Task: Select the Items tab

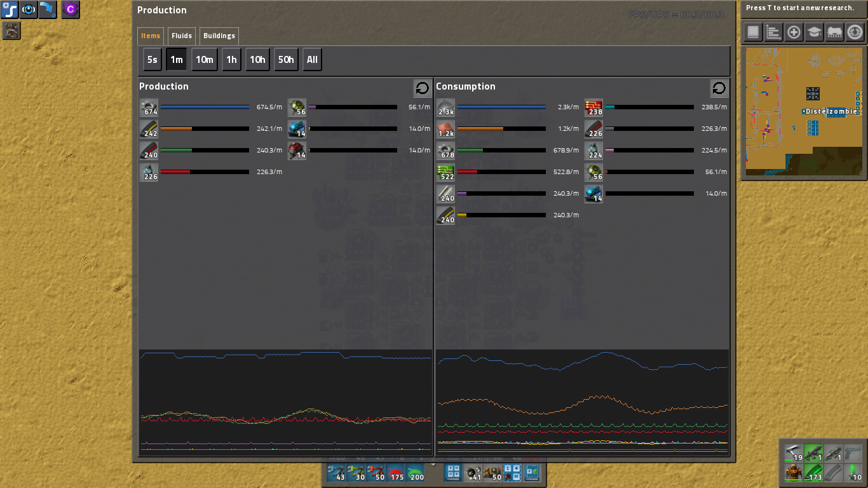Action: point(151,36)
